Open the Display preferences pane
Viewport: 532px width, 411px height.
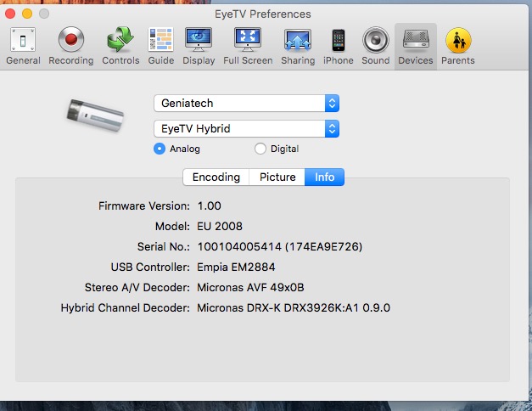tap(199, 46)
